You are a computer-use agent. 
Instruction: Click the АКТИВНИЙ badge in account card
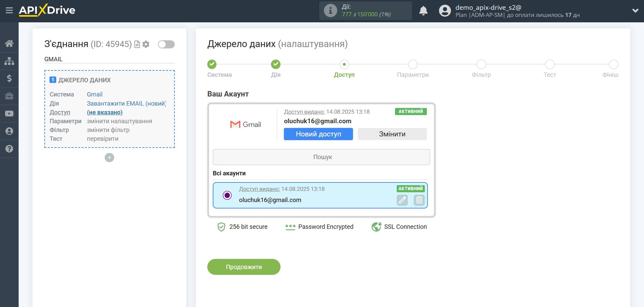pyautogui.click(x=411, y=111)
